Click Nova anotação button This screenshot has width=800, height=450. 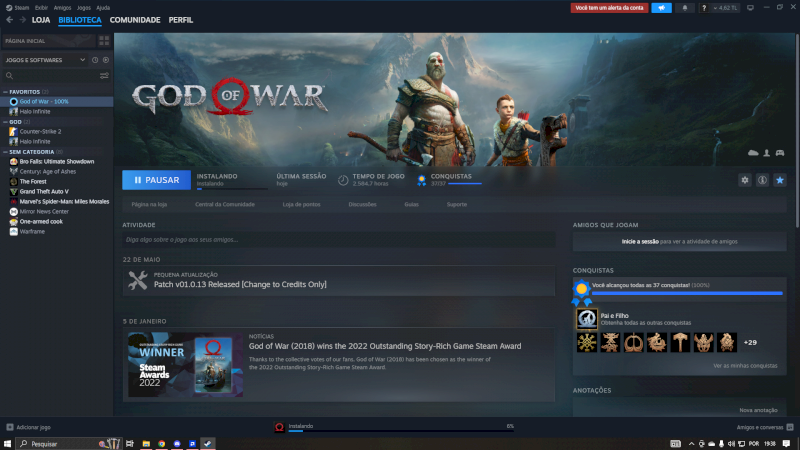point(758,410)
